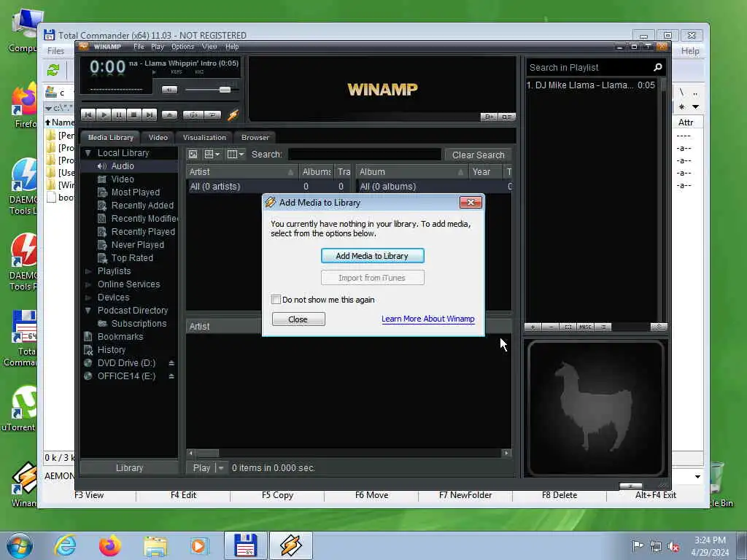Click Search in Playlist field

589,68
